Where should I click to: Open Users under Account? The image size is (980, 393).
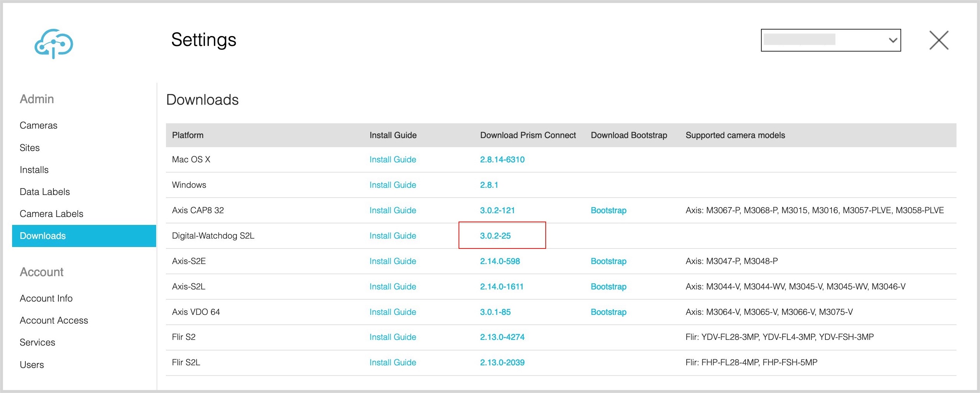[31, 365]
